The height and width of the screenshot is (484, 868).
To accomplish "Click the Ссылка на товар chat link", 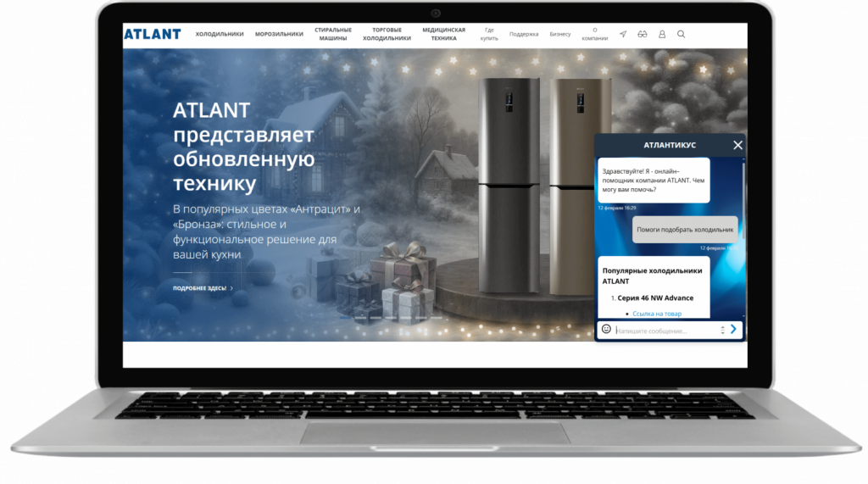I will coord(656,314).
